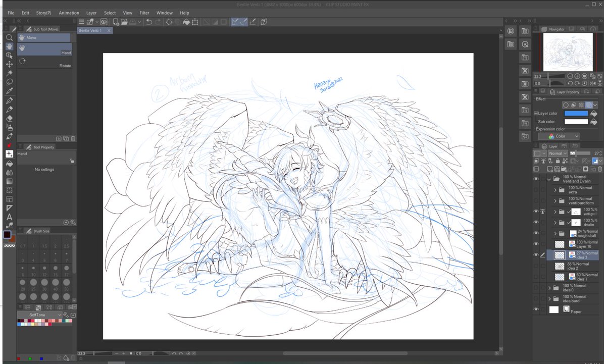Open the Normal blending mode dropdown
The height and width of the screenshot is (364, 606).
pos(558,153)
